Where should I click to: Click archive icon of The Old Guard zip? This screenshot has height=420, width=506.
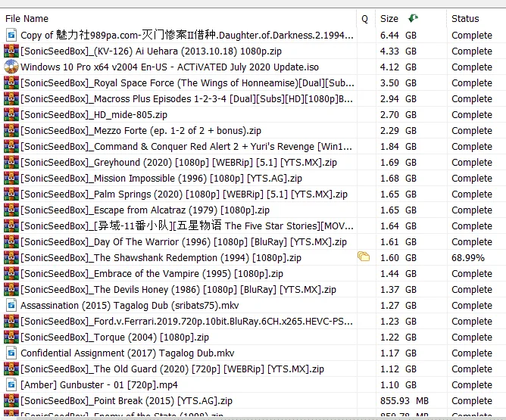coord(11,369)
